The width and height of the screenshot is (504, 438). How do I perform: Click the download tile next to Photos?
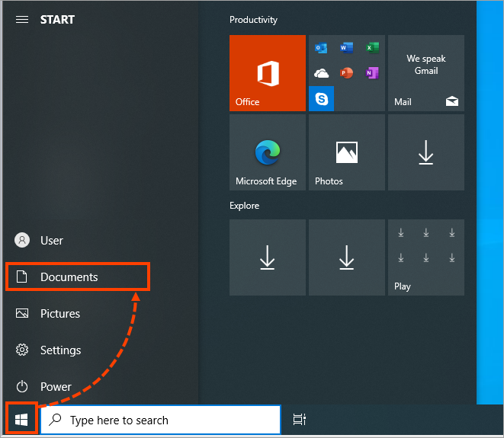[x=426, y=152]
